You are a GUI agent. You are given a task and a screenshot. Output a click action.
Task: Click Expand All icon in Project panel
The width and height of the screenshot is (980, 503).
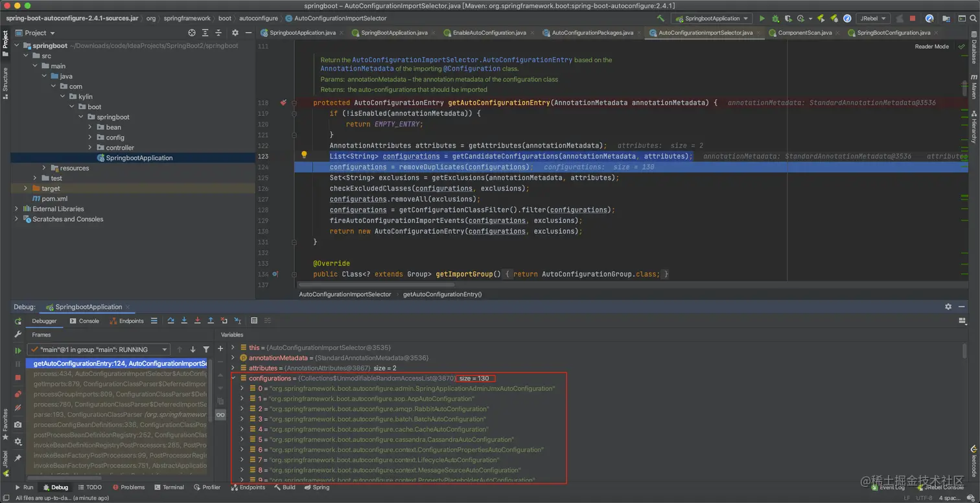pos(206,32)
